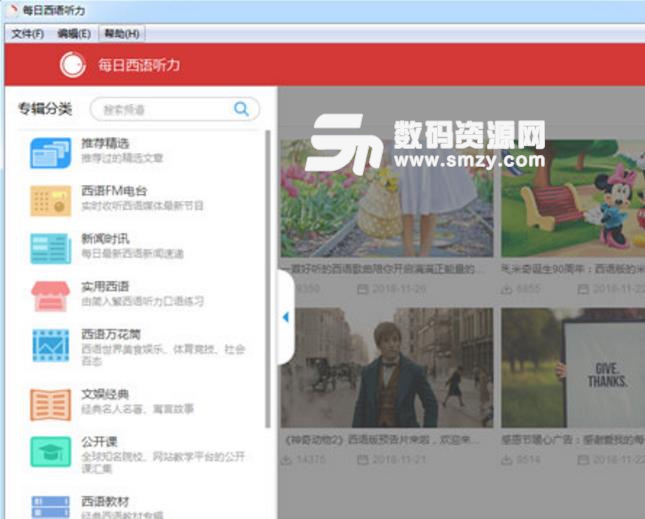Screen dimensions: 645x519
Task: Click the magnifier search icon
Action: point(241,109)
